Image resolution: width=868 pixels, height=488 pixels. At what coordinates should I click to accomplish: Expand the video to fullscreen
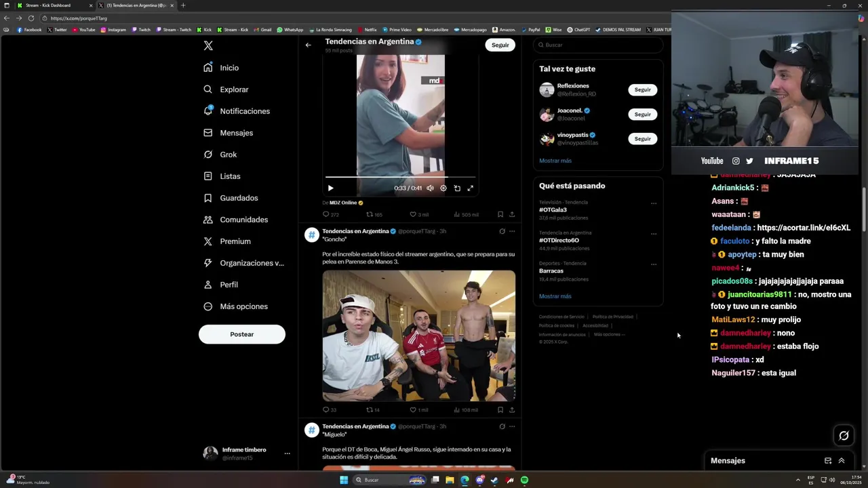pos(470,188)
